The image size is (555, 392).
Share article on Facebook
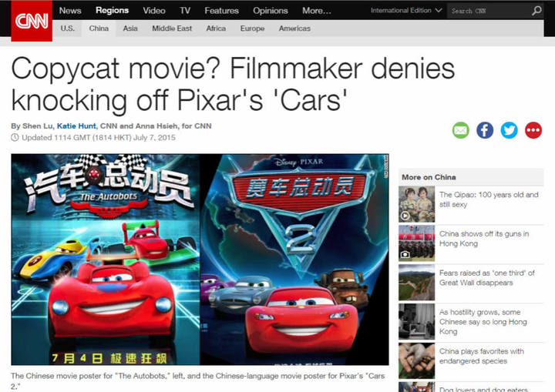click(485, 130)
